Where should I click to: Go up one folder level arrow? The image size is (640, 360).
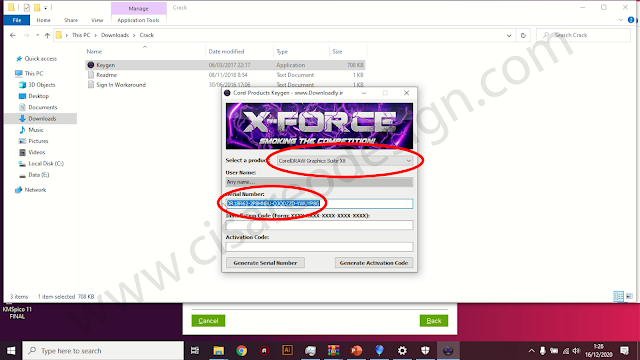[47, 36]
